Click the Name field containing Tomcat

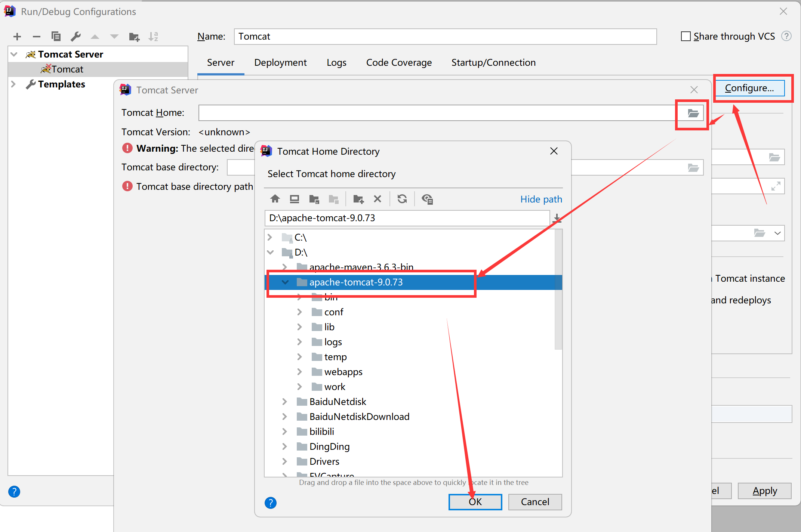(445, 36)
